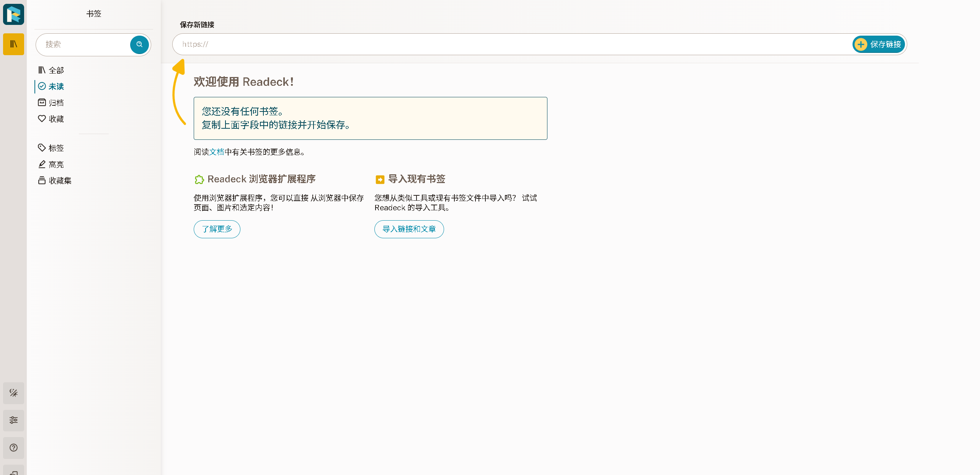
Task: Select the 未读 (unread) filter
Action: [56, 87]
